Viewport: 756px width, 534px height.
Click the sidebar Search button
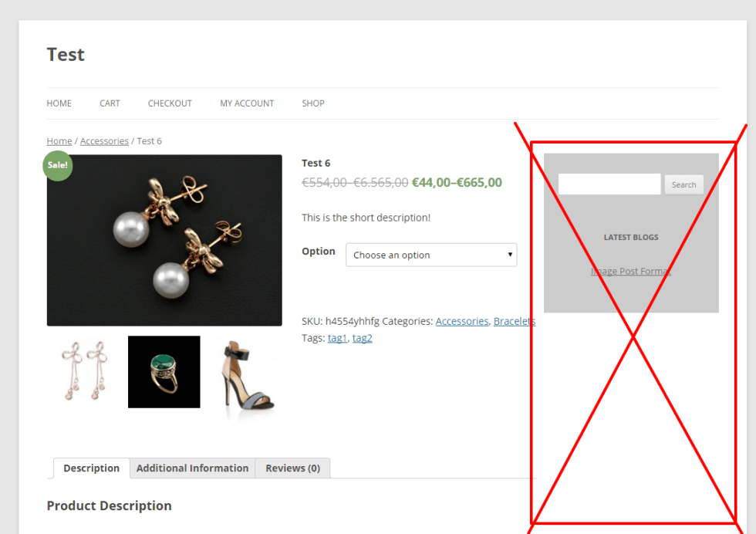coord(683,184)
